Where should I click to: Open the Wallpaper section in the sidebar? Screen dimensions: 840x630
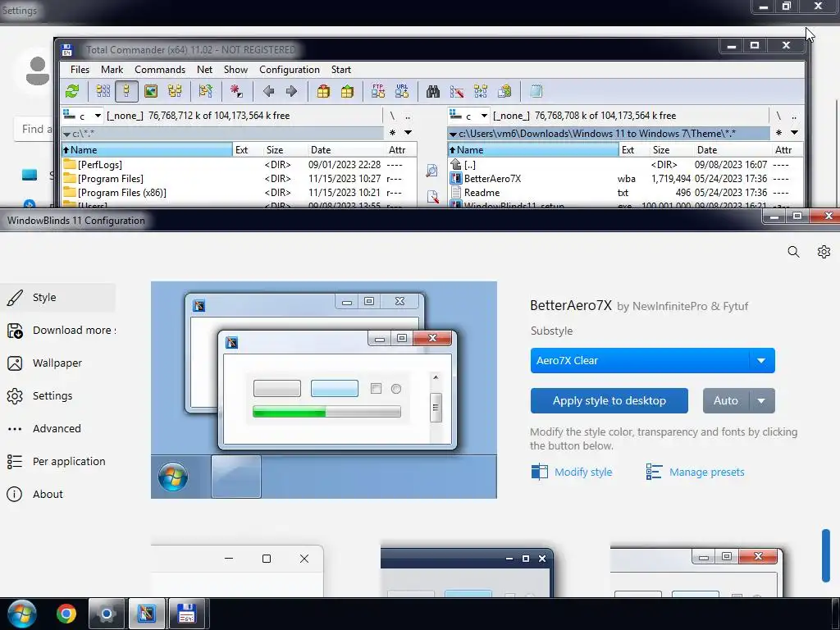pos(57,363)
